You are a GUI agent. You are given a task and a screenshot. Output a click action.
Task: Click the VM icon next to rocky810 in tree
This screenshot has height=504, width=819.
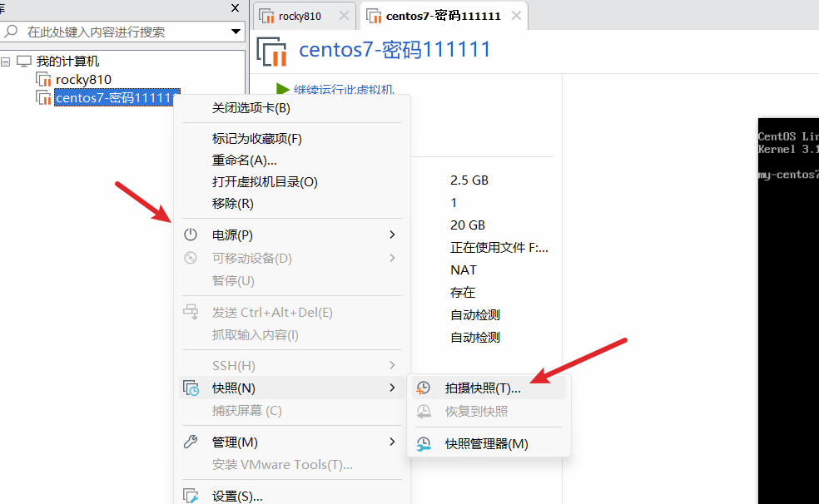[x=43, y=79]
